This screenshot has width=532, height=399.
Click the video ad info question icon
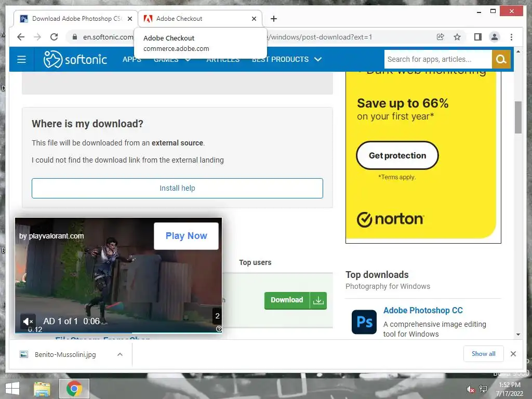click(219, 329)
